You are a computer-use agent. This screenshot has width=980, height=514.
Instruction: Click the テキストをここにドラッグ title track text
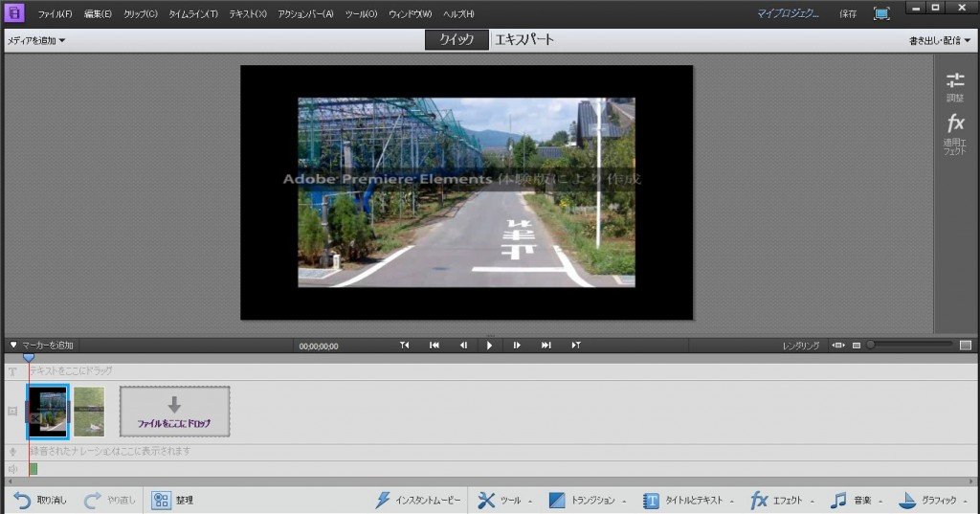coord(71,370)
